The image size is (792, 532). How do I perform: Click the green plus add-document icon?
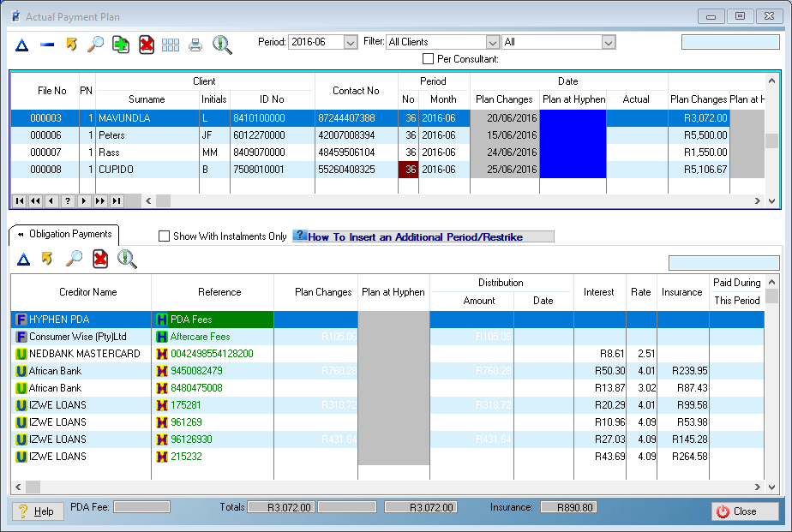point(121,45)
